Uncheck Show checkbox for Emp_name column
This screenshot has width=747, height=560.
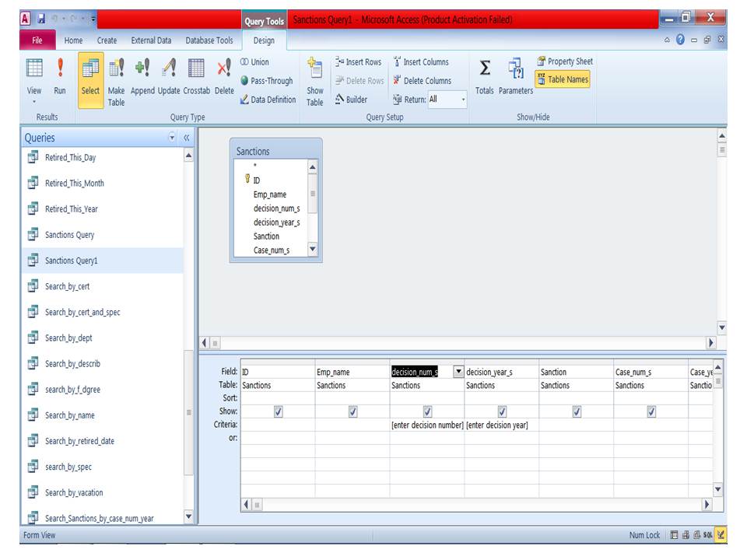[352, 411]
